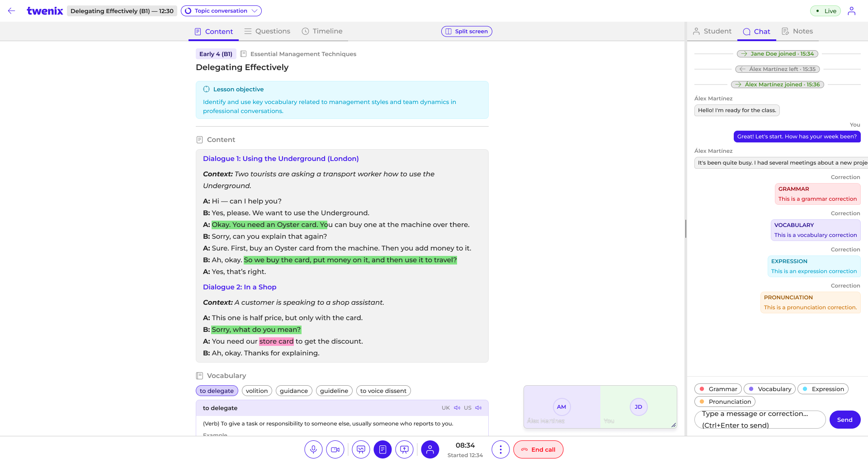868x463 pixels.
Task: Select the 'to voice dissent' vocabulary chip
Action: [383, 391]
